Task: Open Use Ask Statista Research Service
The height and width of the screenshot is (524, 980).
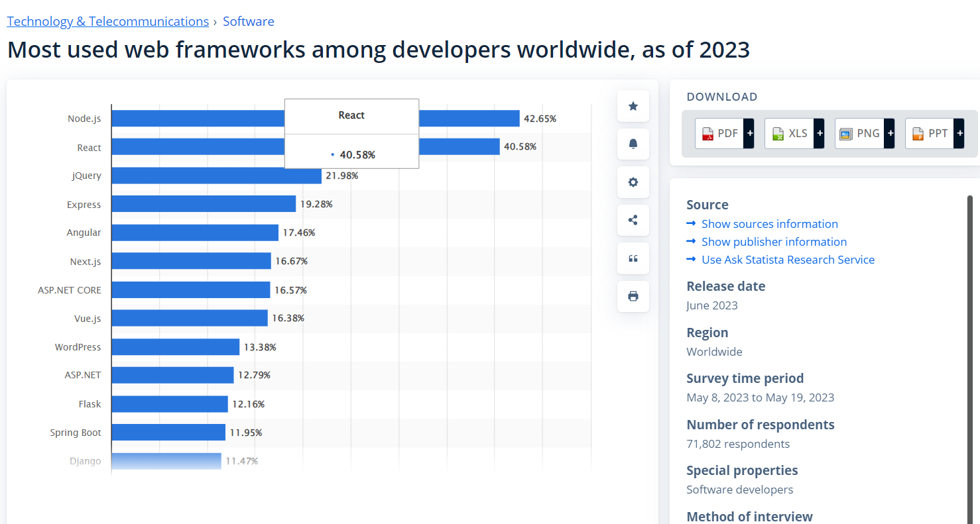Action: click(x=788, y=260)
